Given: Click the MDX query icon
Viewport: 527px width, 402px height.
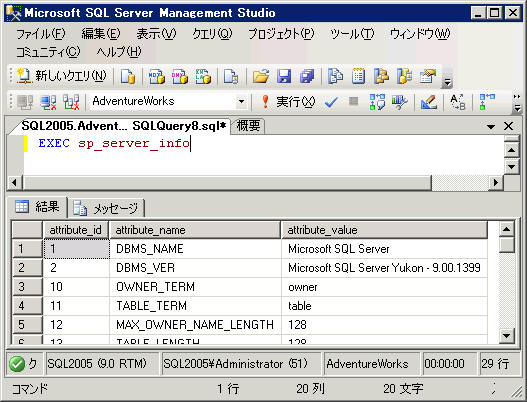Looking at the screenshot, I should [x=157, y=76].
